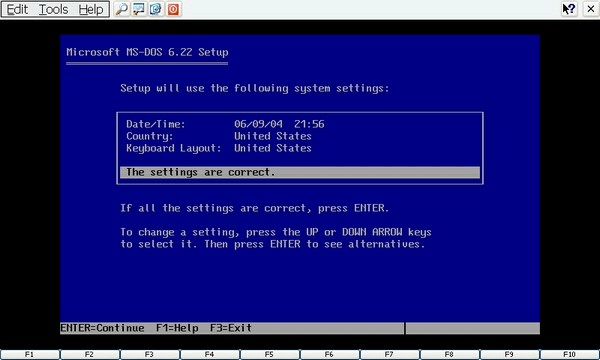Click the F7 key button
The image size is (600, 360).
390,355
